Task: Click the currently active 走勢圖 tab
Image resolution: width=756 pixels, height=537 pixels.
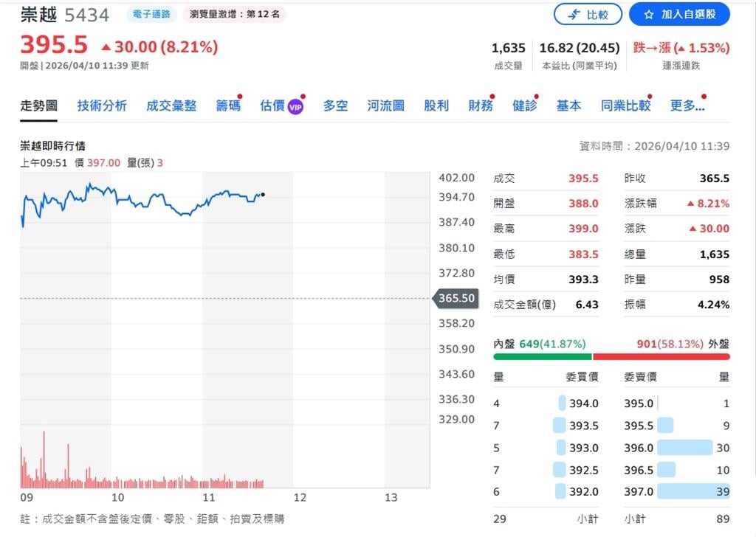Action: coord(38,105)
